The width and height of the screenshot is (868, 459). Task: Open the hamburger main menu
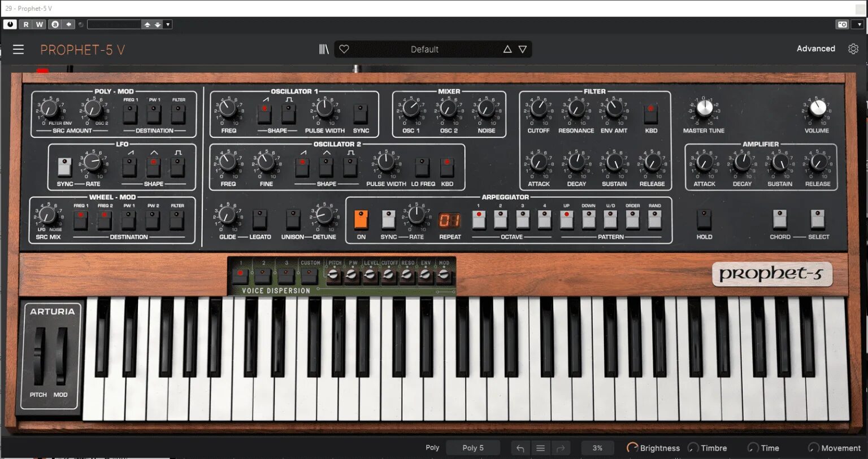tap(18, 49)
